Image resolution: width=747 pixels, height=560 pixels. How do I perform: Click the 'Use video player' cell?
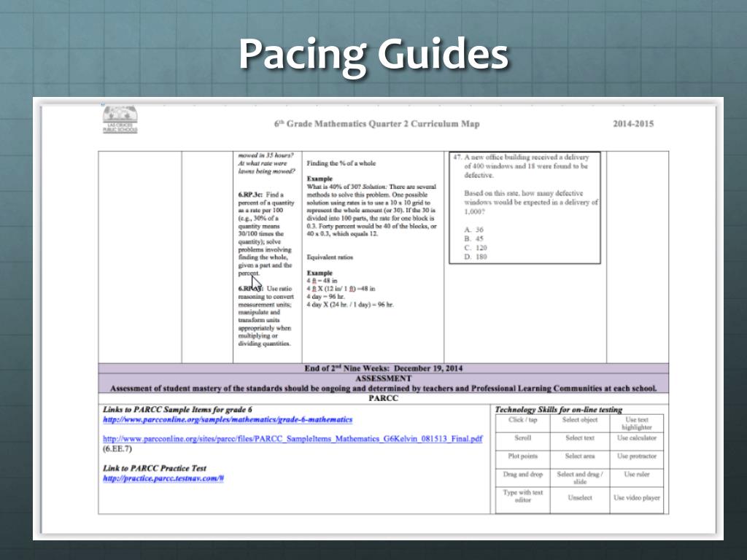pos(637,499)
